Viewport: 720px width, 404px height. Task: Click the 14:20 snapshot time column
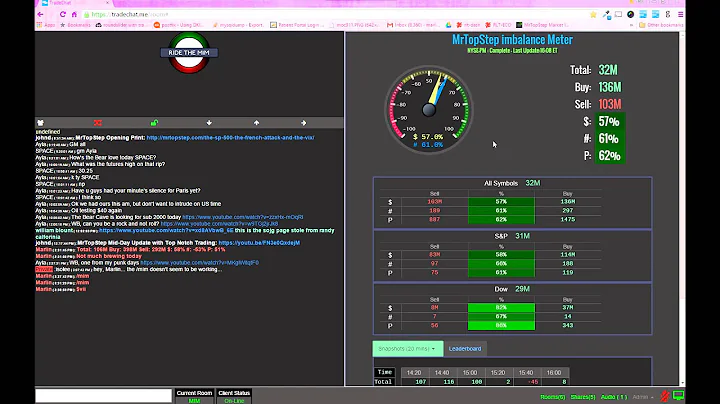414,373
